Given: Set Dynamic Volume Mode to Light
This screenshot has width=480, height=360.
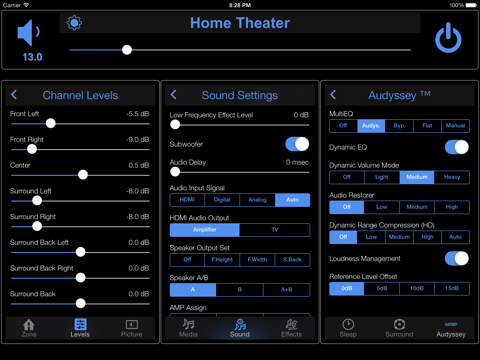Looking at the screenshot, I should pyautogui.click(x=382, y=177).
